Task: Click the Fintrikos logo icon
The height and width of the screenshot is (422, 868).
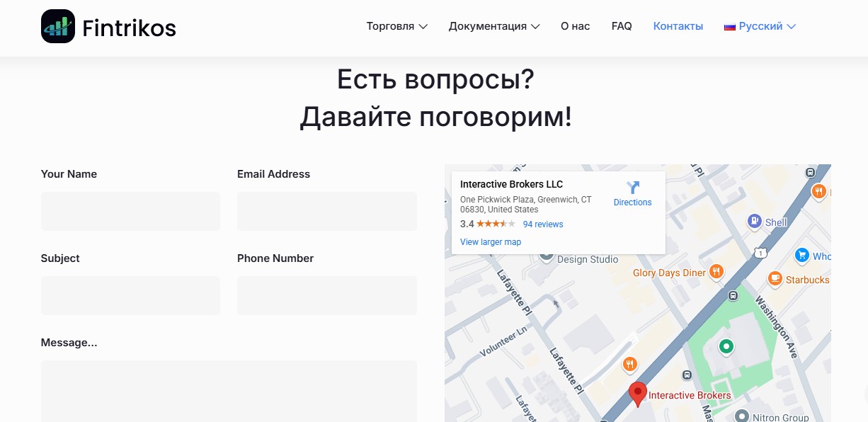Action: pos(58,26)
